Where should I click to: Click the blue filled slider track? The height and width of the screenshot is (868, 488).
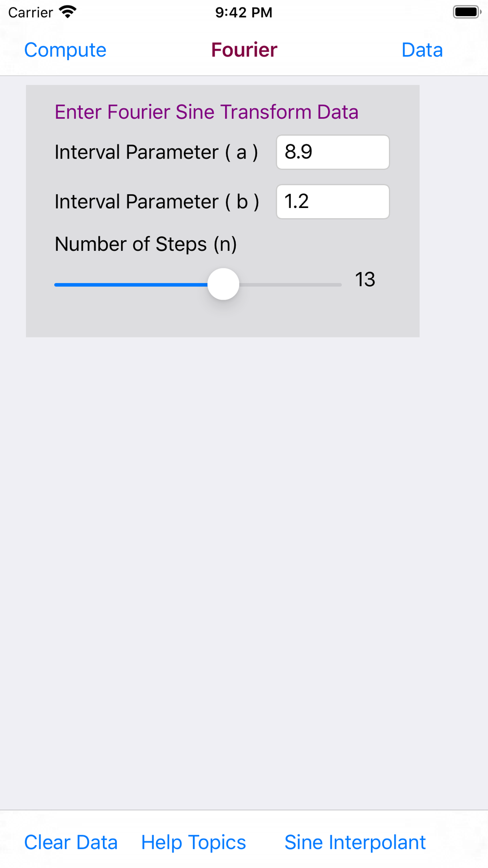pos(131,285)
